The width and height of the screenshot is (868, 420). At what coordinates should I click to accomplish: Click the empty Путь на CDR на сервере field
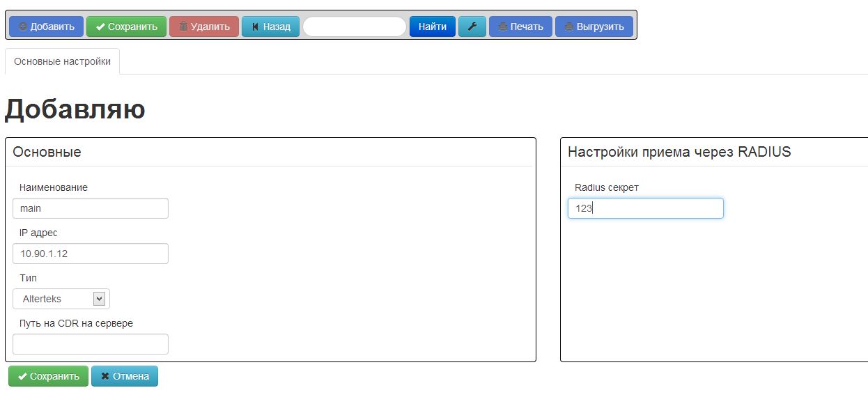(x=91, y=344)
